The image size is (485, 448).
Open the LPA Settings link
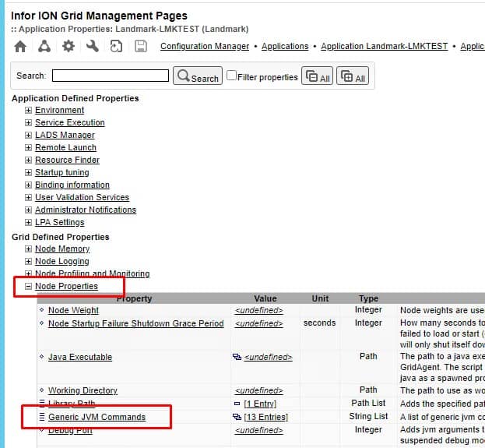point(60,222)
